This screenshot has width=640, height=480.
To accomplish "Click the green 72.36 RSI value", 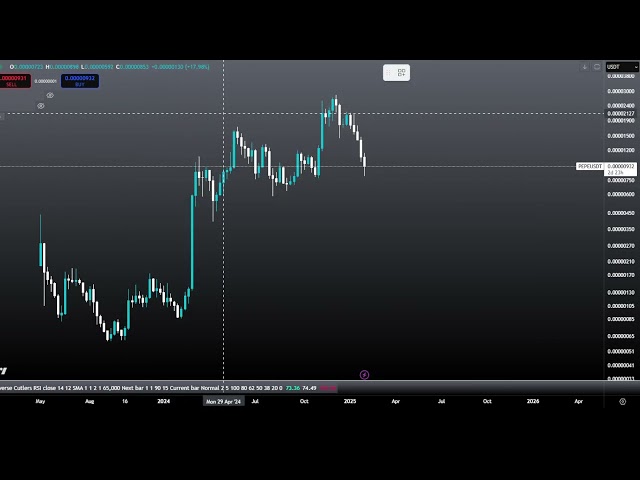I will [x=293, y=388].
